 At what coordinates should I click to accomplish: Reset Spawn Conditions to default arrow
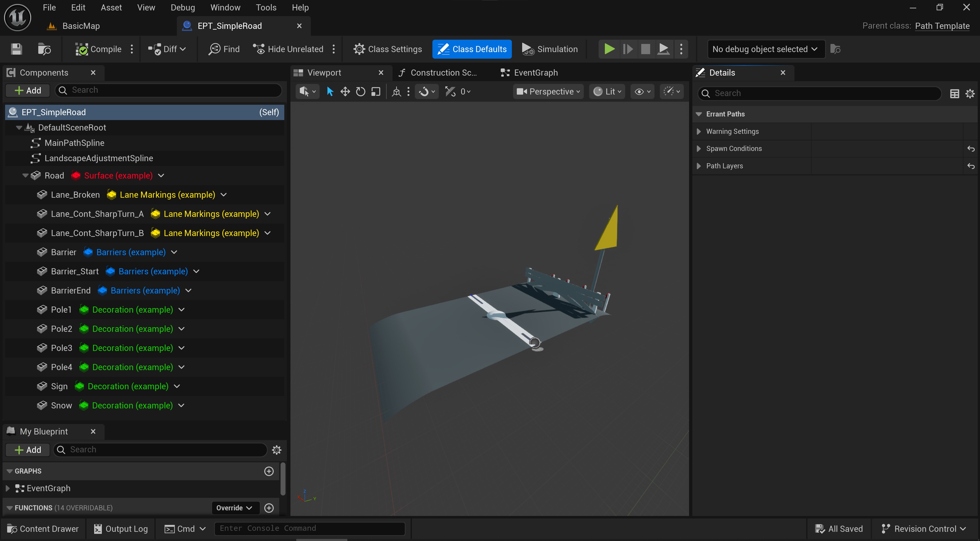971,148
